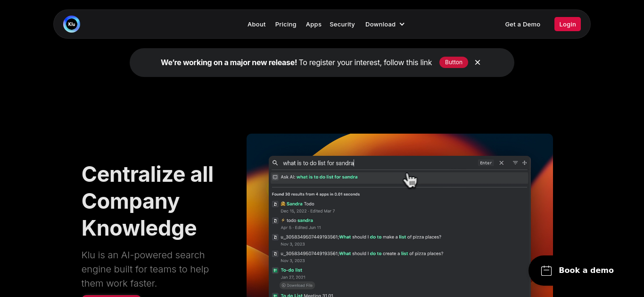This screenshot has height=297, width=644.
Task: Open the filter icon in the demo search bar
Action: [515, 163]
